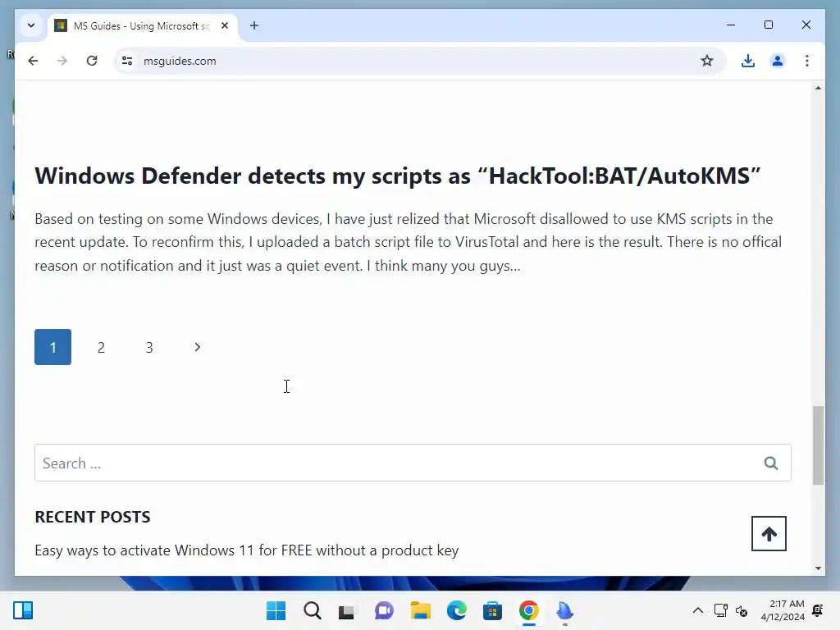The height and width of the screenshot is (630, 840).
Task: Launch the Chat app from the taskbar
Action: pos(384,610)
